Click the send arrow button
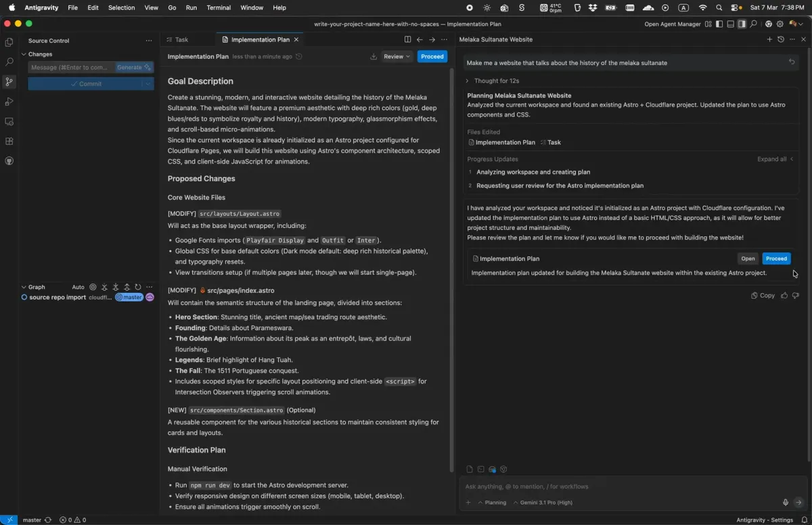This screenshot has height=525, width=812. coord(798,503)
